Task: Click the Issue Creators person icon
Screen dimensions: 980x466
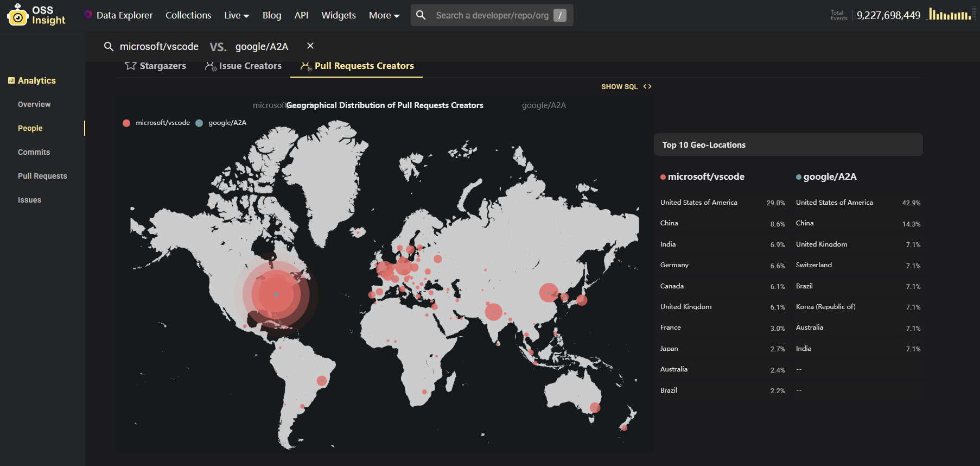Action: coord(211,66)
